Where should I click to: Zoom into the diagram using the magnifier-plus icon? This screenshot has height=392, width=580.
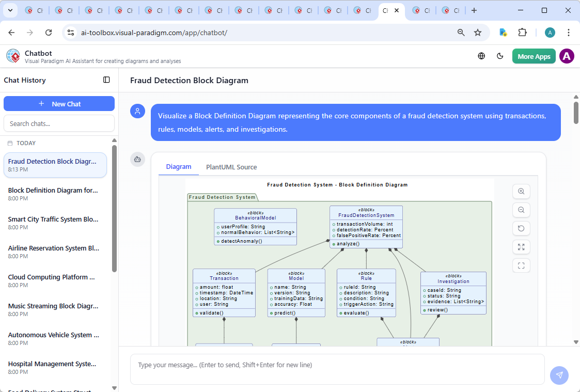click(x=521, y=191)
